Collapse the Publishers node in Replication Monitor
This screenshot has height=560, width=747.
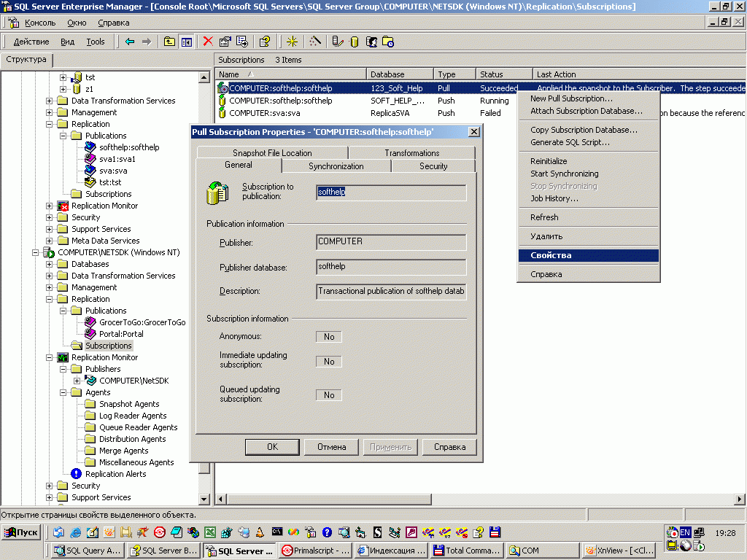[x=63, y=369]
